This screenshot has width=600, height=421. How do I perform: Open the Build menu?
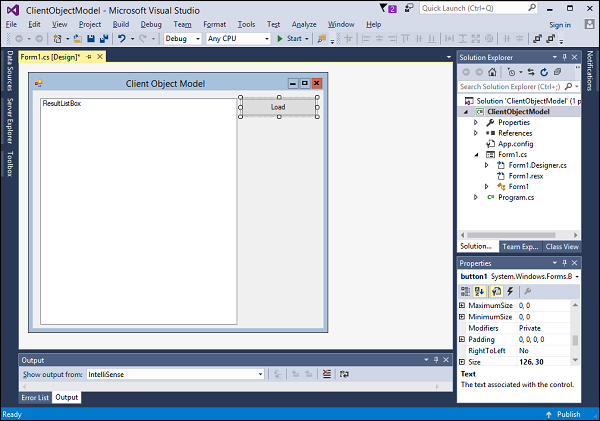[x=120, y=23]
